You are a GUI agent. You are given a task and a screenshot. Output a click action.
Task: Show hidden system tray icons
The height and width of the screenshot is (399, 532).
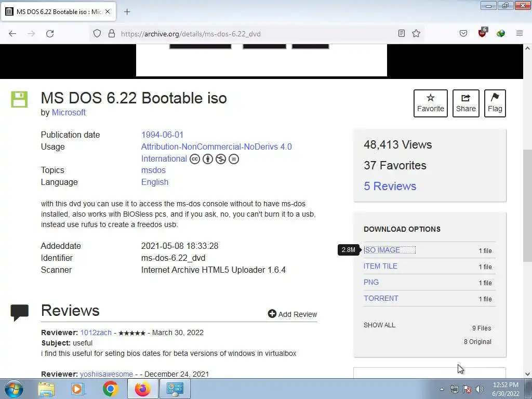coord(442,389)
